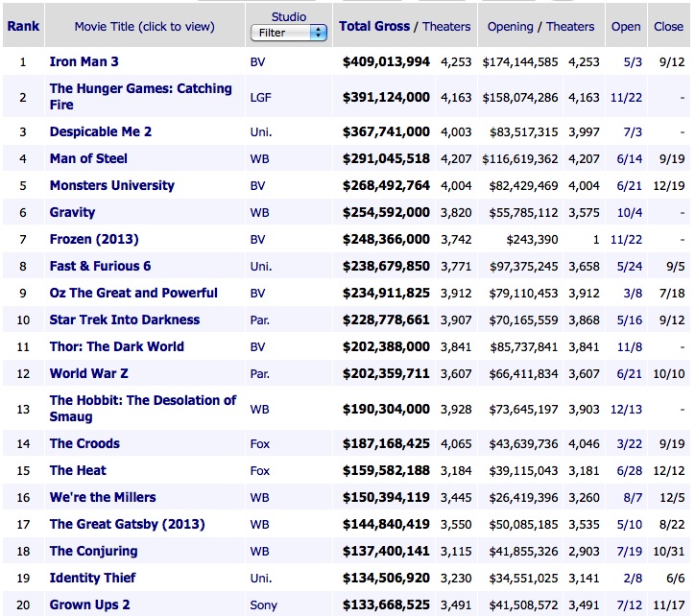Open the Studio Filter dropdown
Image resolution: width=695 pixels, height=616 pixels.
[289, 33]
